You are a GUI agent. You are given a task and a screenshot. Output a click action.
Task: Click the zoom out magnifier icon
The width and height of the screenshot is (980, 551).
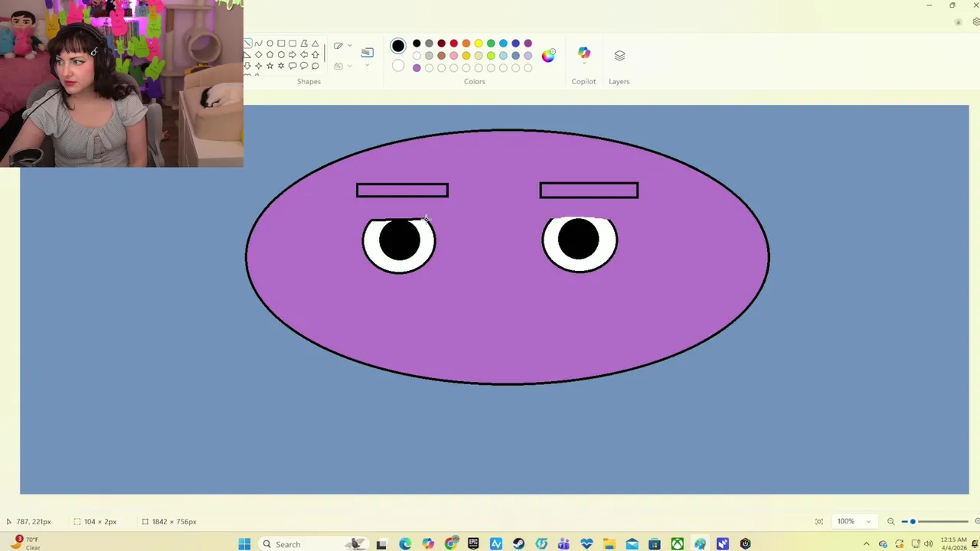[891, 522]
